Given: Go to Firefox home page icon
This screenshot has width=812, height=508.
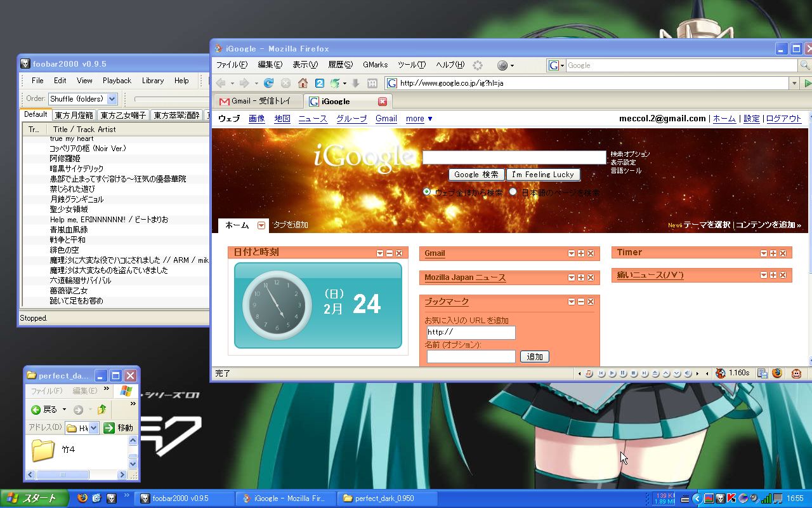Looking at the screenshot, I should (x=303, y=83).
